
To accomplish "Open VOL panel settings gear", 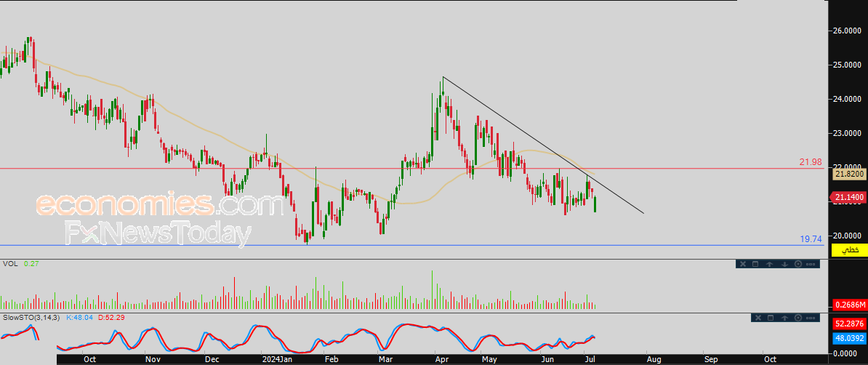I will [798, 264].
